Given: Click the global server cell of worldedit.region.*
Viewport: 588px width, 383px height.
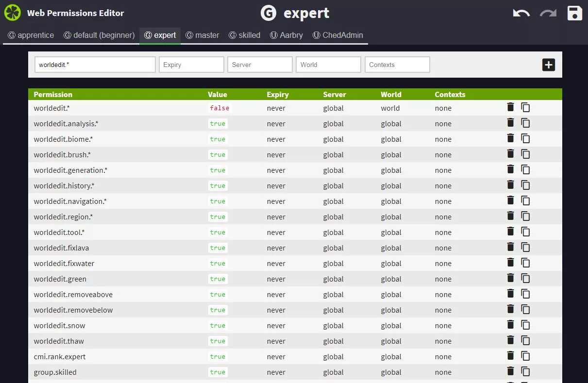Looking at the screenshot, I should pos(334,217).
